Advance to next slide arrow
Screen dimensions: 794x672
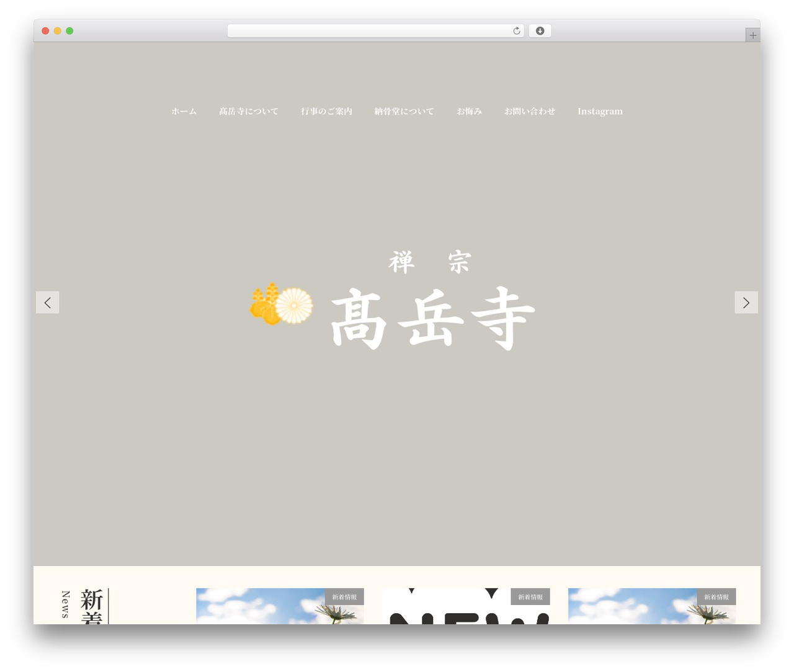(x=746, y=303)
